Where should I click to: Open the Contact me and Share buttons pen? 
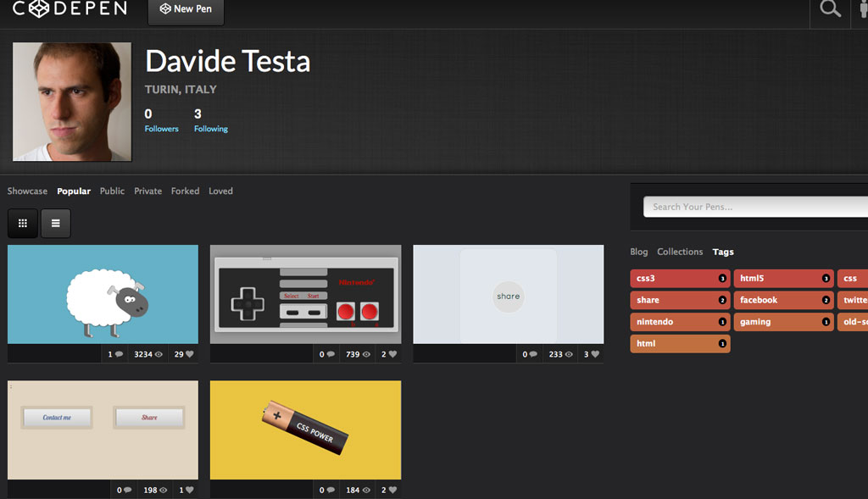click(103, 430)
